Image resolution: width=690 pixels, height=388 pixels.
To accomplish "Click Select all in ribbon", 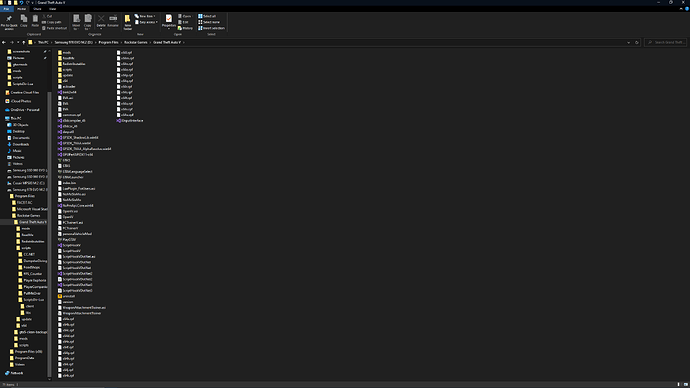I will click(x=207, y=16).
